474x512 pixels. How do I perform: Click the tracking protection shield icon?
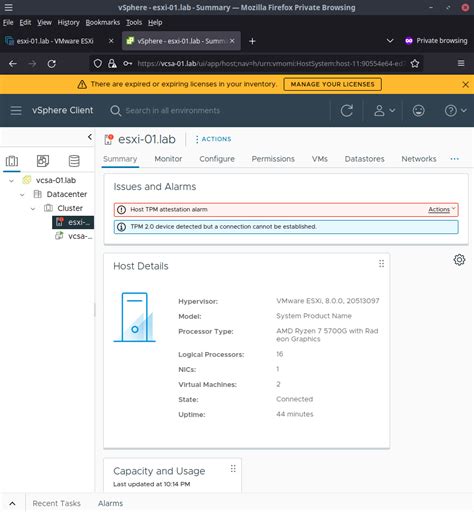tap(97, 63)
